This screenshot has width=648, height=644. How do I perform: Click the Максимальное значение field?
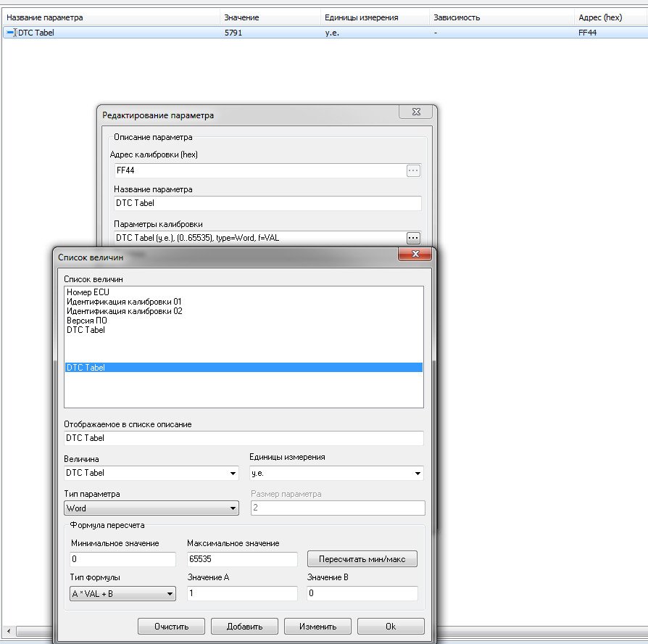click(242, 559)
